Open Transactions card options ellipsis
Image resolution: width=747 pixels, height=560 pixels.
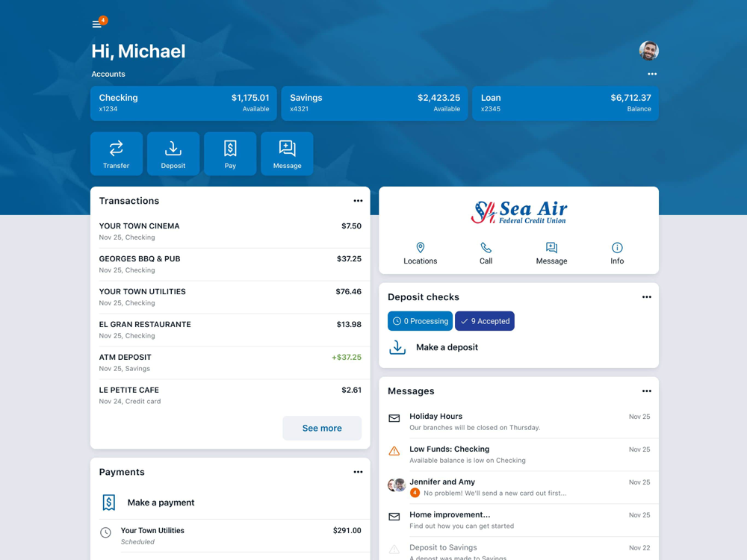tap(358, 201)
